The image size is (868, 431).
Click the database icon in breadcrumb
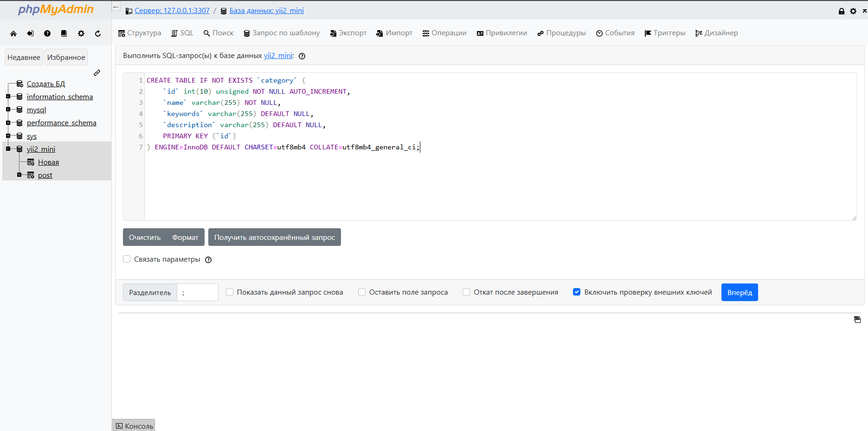click(x=224, y=11)
